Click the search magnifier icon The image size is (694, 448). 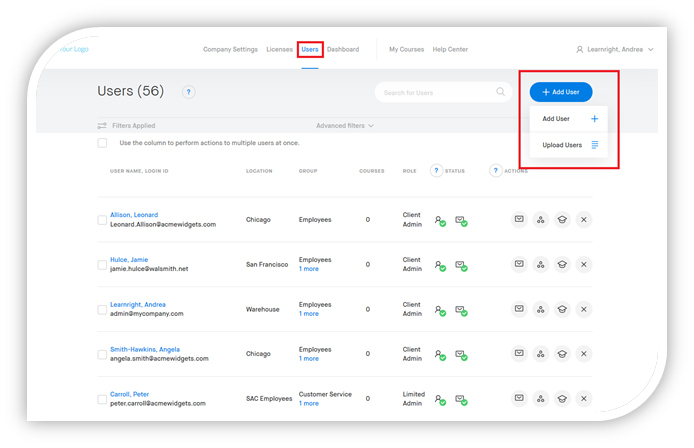[500, 92]
